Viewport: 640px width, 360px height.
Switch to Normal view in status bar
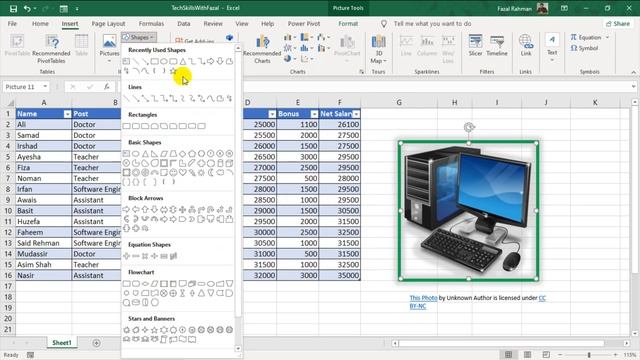pyautogui.click(x=508, y=354)
